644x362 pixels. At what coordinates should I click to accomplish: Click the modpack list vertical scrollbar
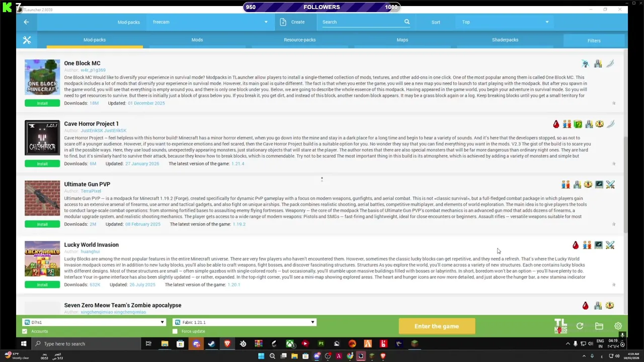tap(625, 184)
